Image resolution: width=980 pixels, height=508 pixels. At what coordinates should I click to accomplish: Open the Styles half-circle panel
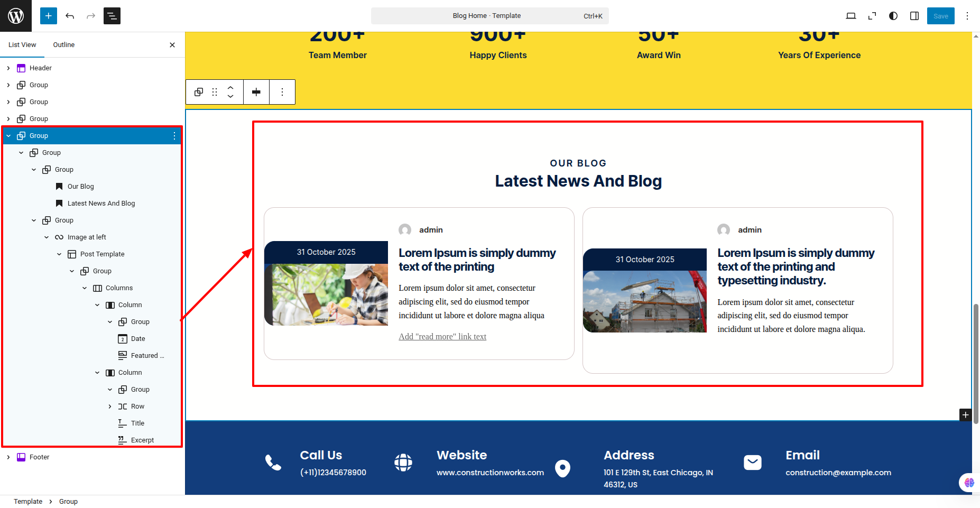click(893, 16)
